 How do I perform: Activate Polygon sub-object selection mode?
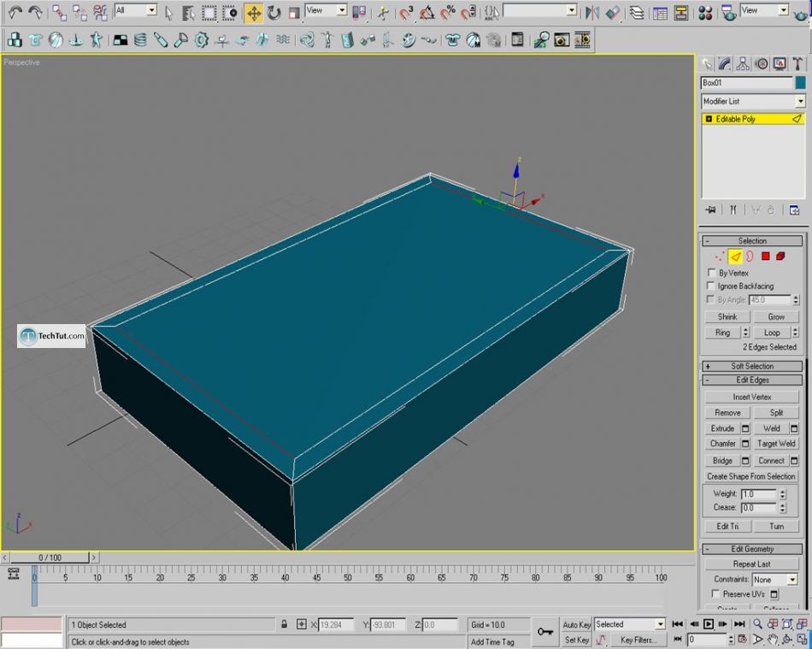(766, 257)
